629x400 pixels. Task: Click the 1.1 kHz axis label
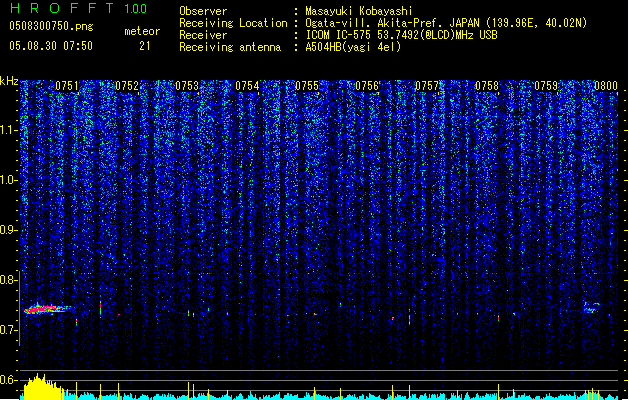pos(9,130)
